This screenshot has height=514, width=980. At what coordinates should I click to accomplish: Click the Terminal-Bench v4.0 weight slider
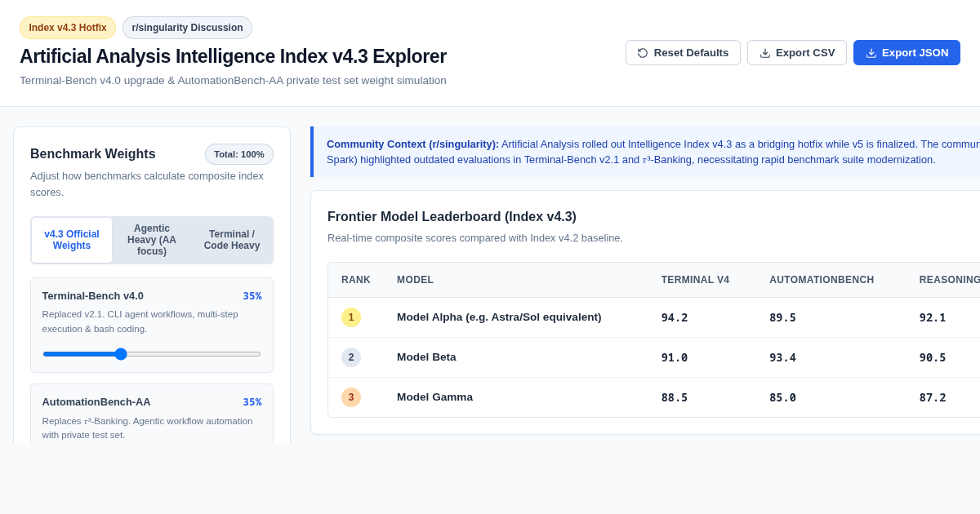(152, 354)
